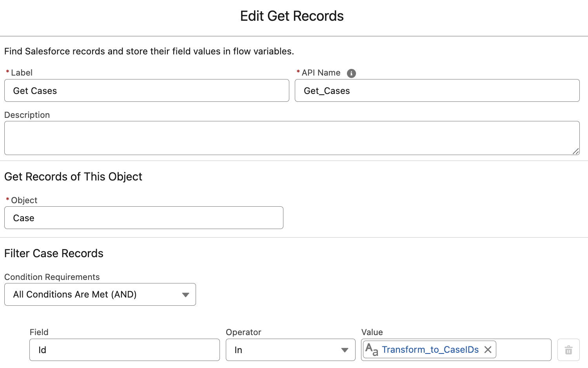Image resolution: width=588 pixels, height=368 pixels.
Task: Open the Condition Requirements selector
Action: point(100,294)
